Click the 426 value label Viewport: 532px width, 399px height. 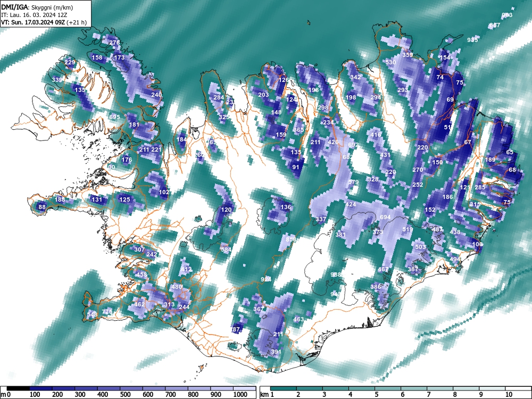(333, 142)
